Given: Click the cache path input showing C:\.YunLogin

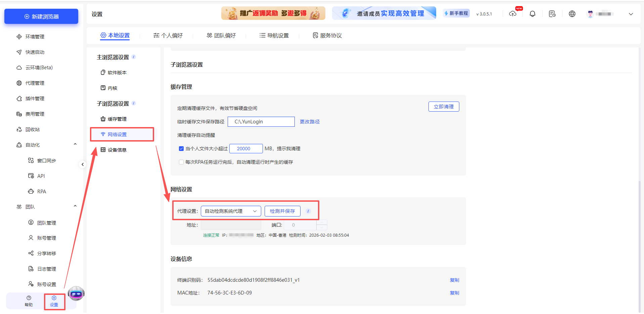Looking at the screenshot, I should tap(261, 121).
